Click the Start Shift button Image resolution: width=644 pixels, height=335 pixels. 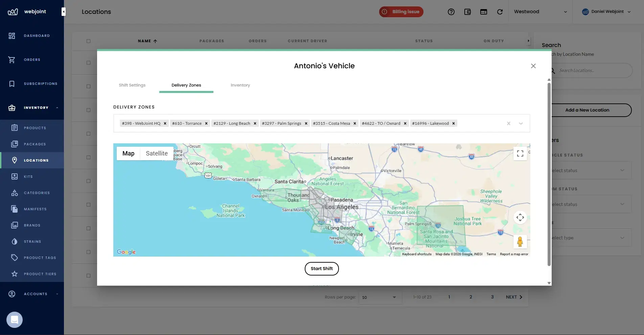[321, 268]
